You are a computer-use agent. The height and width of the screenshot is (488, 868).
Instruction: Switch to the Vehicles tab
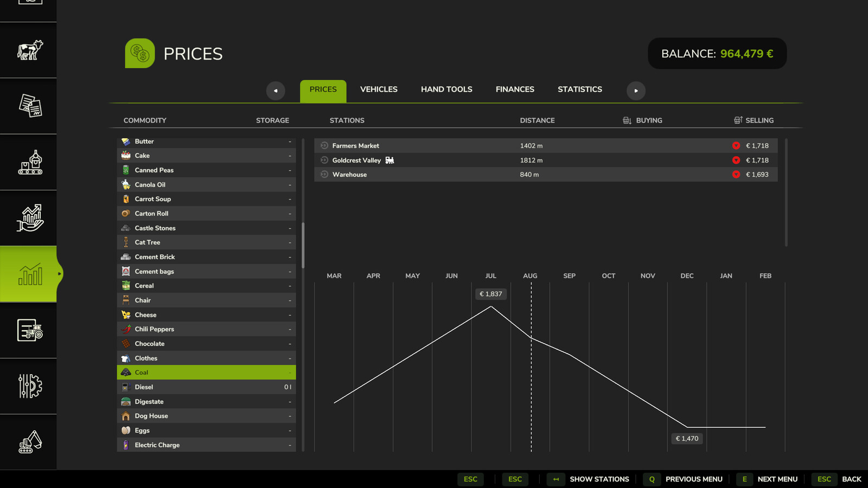click(x=379, y=89)
